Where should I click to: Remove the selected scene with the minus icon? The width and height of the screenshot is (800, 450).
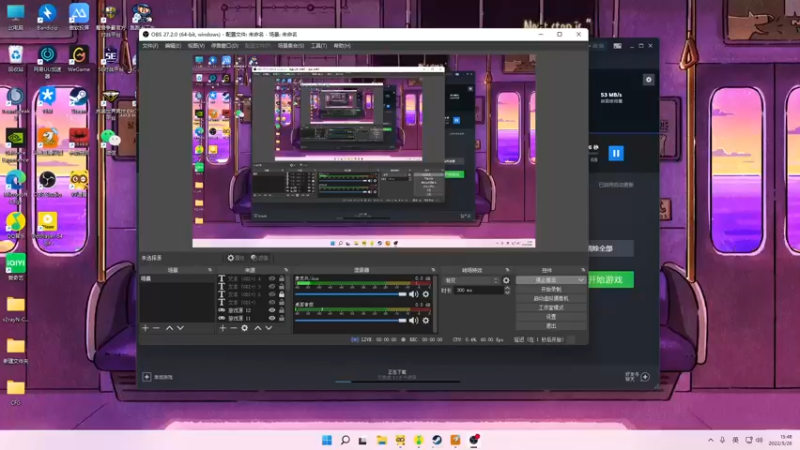157,328
